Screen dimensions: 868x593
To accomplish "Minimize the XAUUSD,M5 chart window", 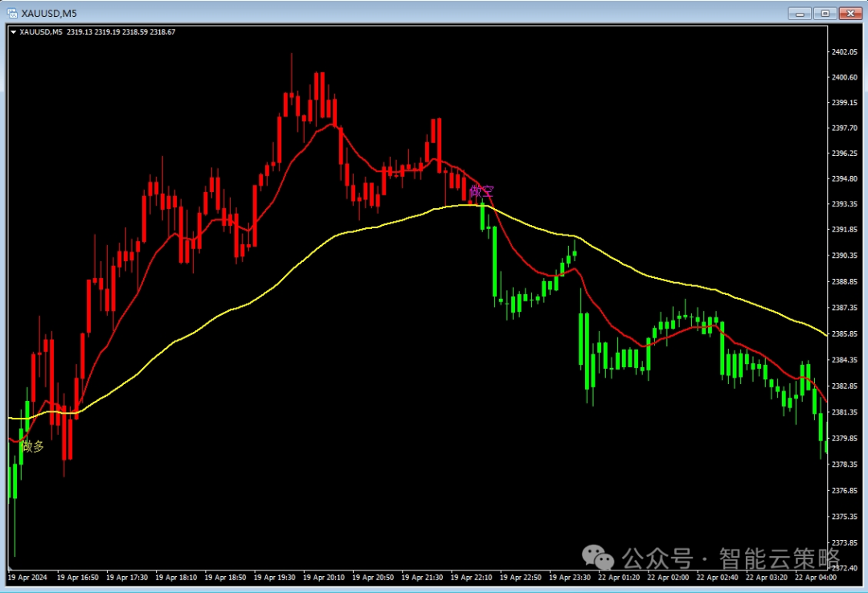I will [800, 14].
